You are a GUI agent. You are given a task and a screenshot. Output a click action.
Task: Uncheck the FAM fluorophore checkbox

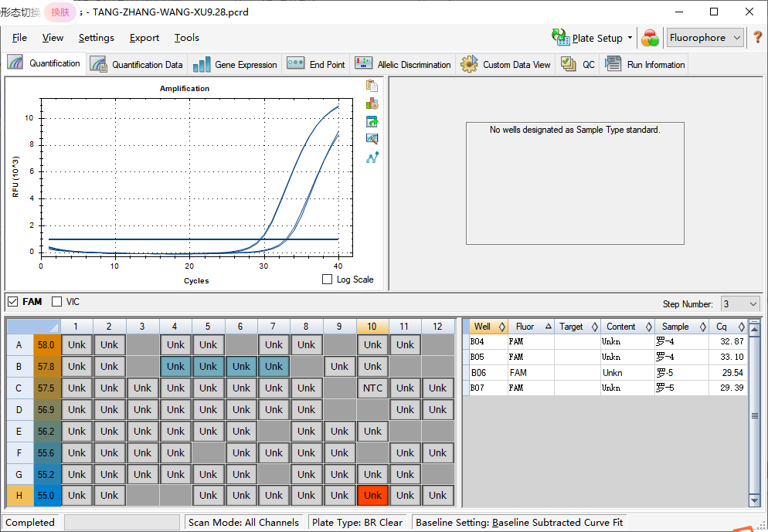(x=13, y=301)
